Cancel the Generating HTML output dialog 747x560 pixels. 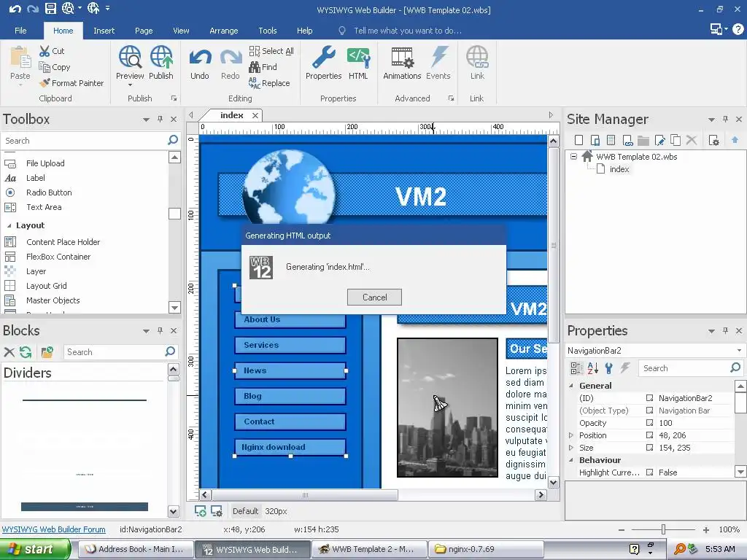coord(374,297)
